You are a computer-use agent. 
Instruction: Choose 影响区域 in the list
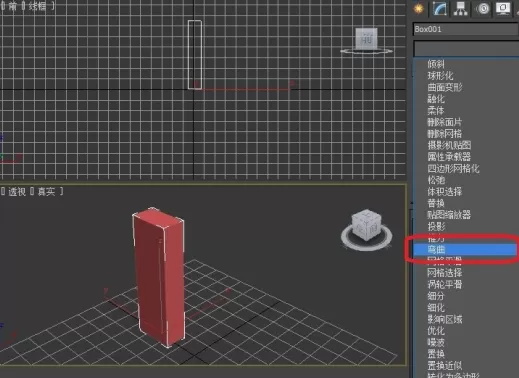[445, 319]
